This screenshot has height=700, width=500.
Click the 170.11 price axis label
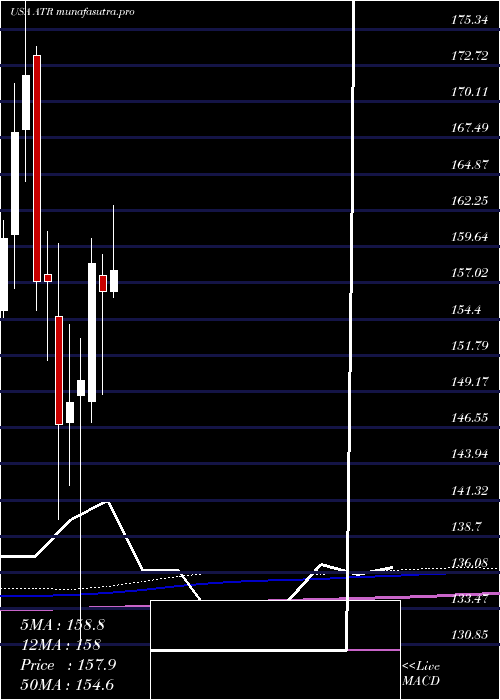pos(469,92)
